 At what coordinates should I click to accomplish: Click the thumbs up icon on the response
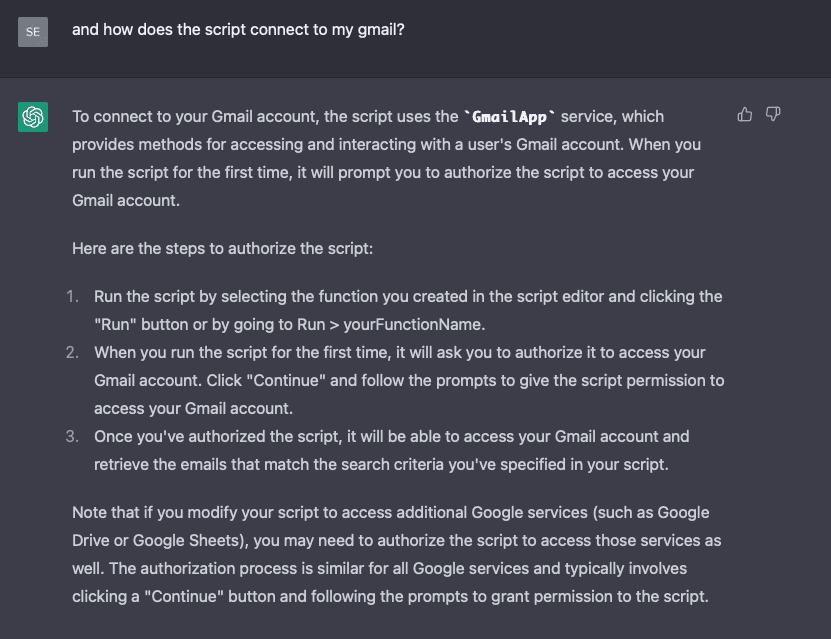pyautogui.click(x=745, y=115)
